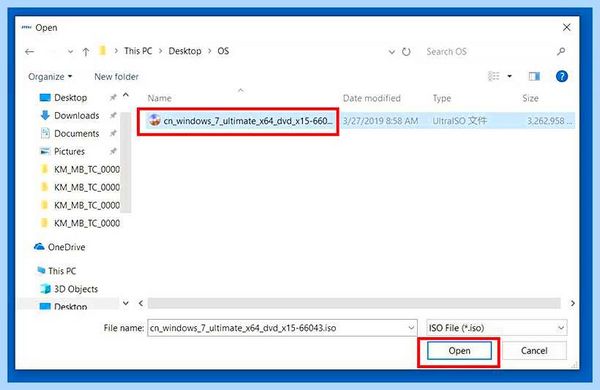
Task: Select Desktop in the address breadcrumb
Action: (x=185, y=51)
